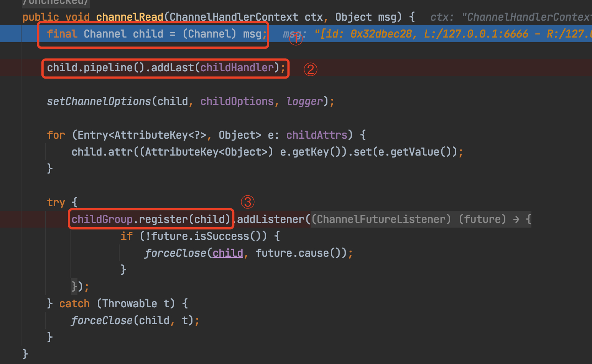This screenshot has height=364, width=592.
Task: Click the childAttrs field reference
Action: pyautogui.click(x=317, y=135)
